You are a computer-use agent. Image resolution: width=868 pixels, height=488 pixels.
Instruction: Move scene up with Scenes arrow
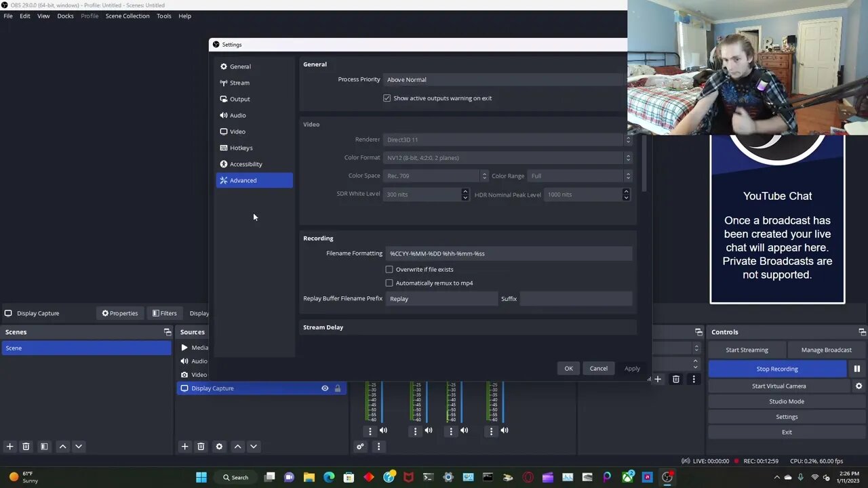[x=62, y=447]
